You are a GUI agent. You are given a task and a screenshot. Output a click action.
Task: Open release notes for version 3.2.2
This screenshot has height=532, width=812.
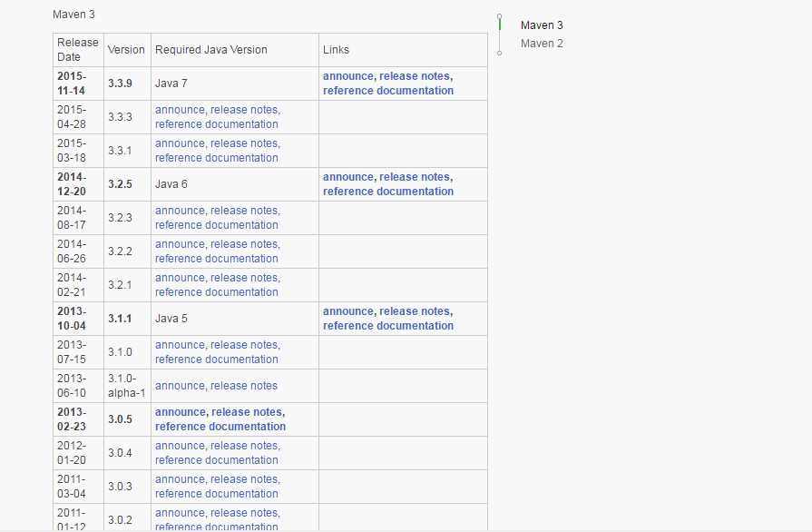pyautogui.click(x=243, y=244)
